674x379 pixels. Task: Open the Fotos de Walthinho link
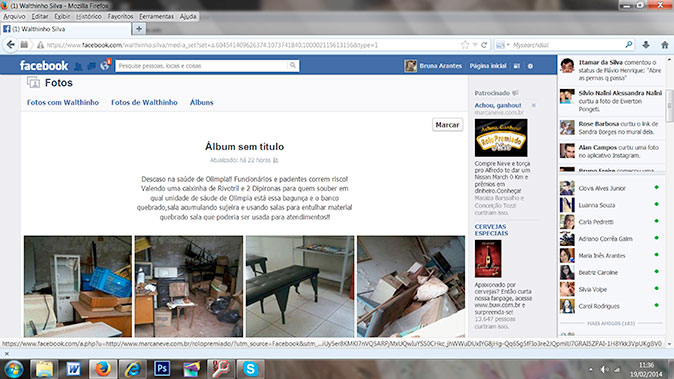coord(144,102)
